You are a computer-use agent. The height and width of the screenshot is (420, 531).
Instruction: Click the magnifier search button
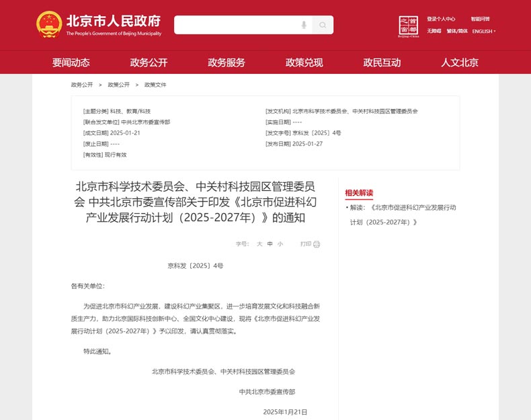(x=323, y=25)
